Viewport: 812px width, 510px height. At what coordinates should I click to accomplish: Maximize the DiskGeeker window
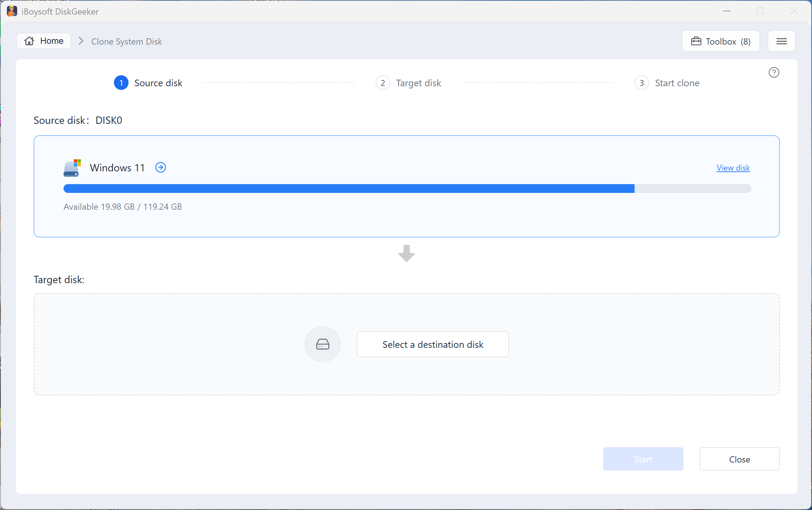click(760, 11)
